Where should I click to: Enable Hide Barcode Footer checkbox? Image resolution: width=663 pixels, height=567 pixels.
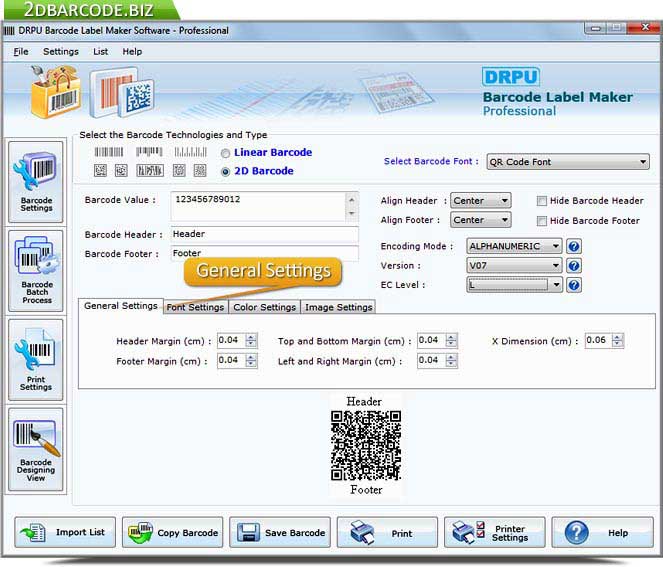pos(542,221)
